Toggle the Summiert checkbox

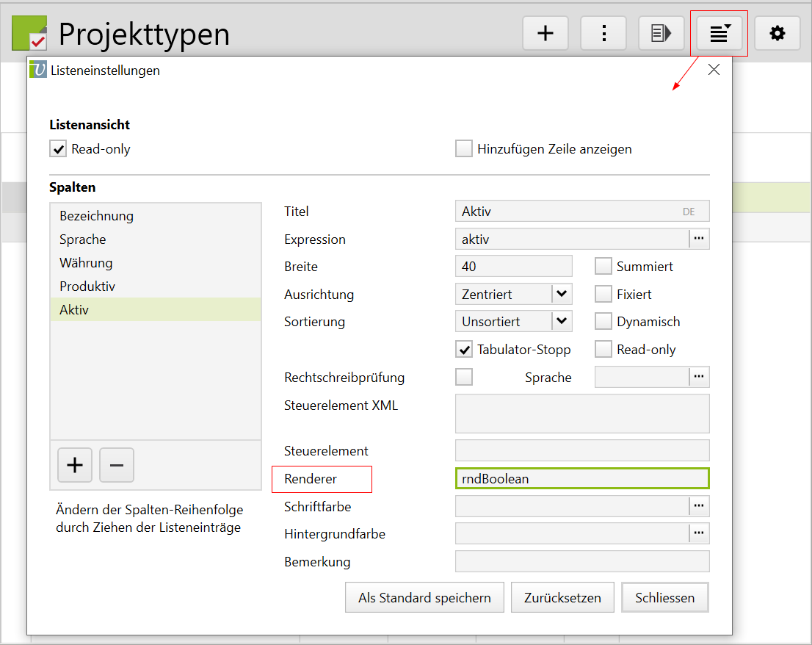tap(603, 267)
